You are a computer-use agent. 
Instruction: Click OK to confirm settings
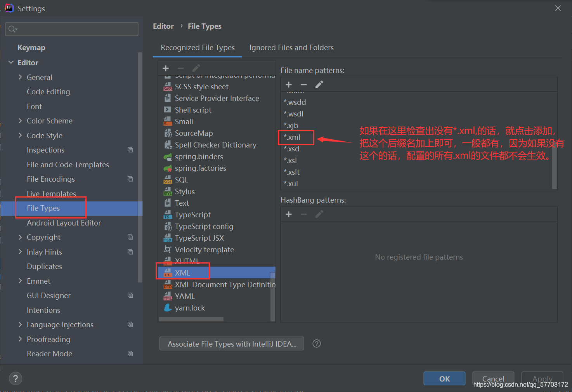pos(444,378)
